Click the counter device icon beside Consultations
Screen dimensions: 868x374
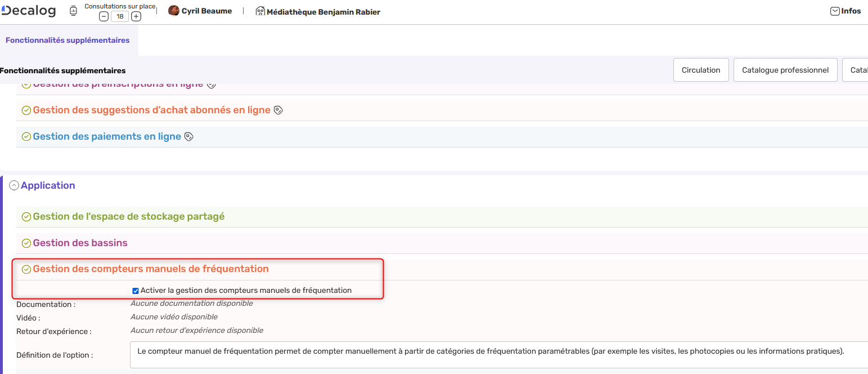(73, 11)
